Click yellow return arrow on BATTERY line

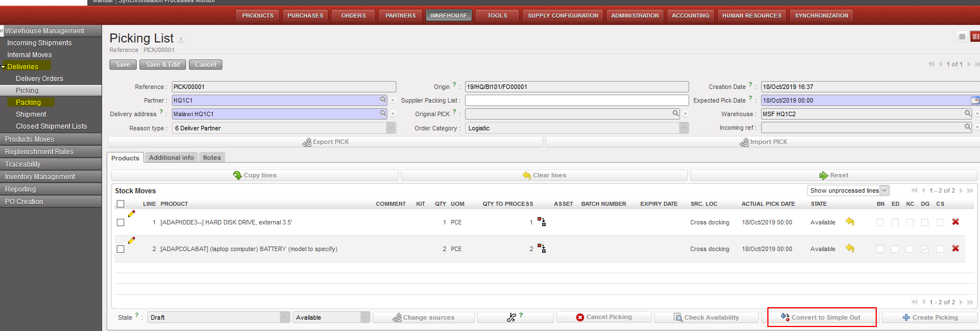(x=850, y=248)
